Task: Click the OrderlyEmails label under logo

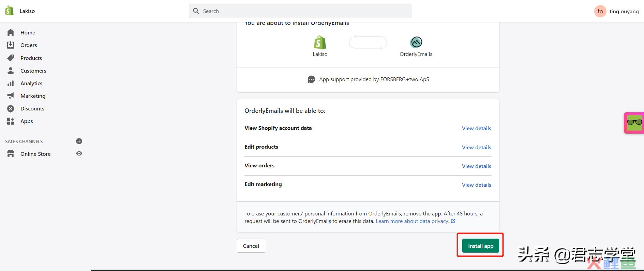Action: click(x=416, y=54)
